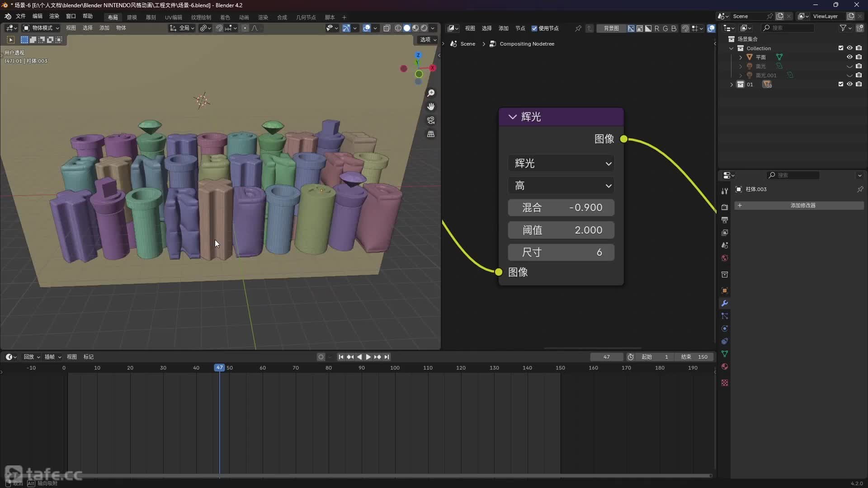Click the frame 47 playhead marker
Screen dimensions: 868x488
[x=219, y=368]
